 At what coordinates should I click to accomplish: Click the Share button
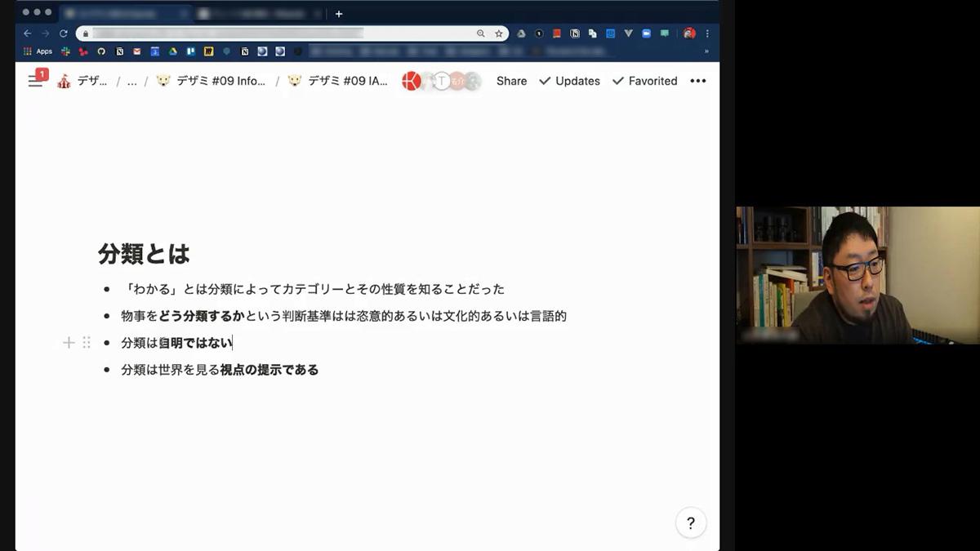click(511, 81)
